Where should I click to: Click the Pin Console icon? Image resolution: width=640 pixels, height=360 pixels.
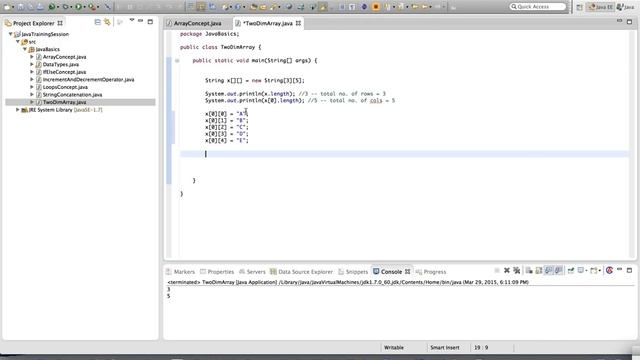tap(571, 270)
